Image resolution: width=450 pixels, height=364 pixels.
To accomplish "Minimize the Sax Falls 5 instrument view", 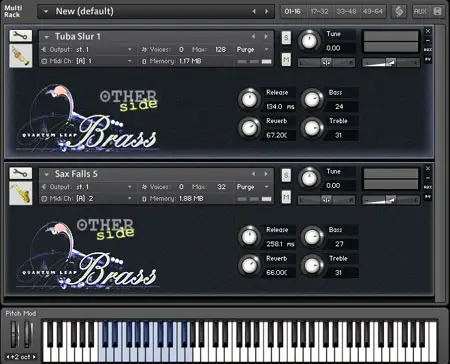I will click(x=428, y=178).
